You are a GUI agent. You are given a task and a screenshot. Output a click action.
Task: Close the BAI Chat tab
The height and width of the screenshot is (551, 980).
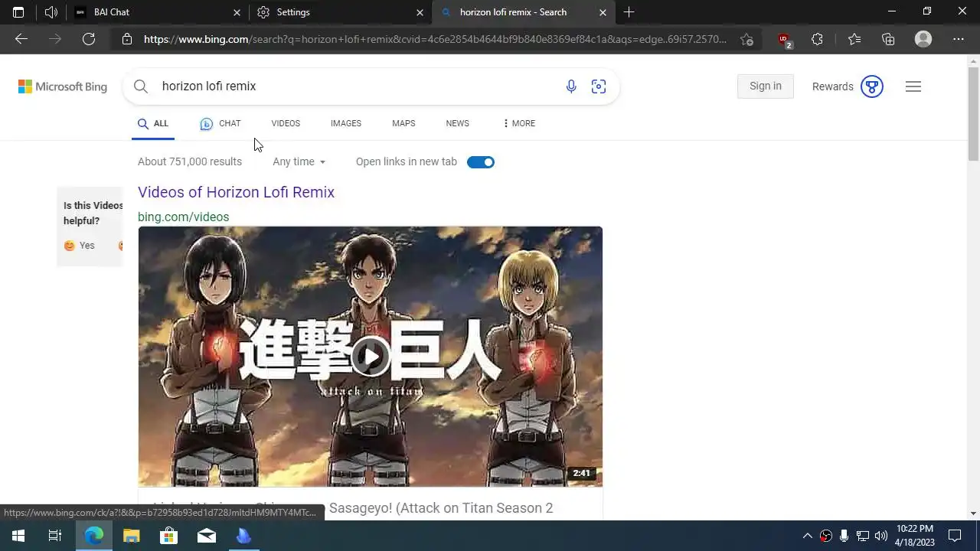click(237, 12)
